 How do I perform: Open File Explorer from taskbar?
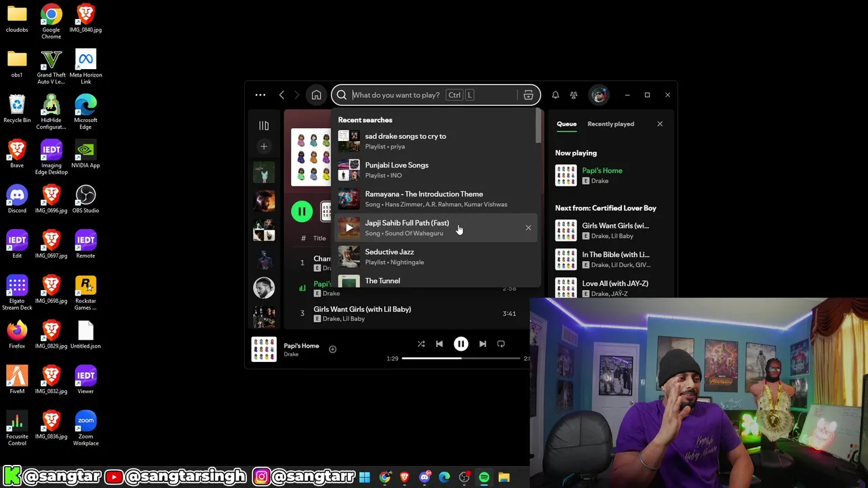[504, 478]
